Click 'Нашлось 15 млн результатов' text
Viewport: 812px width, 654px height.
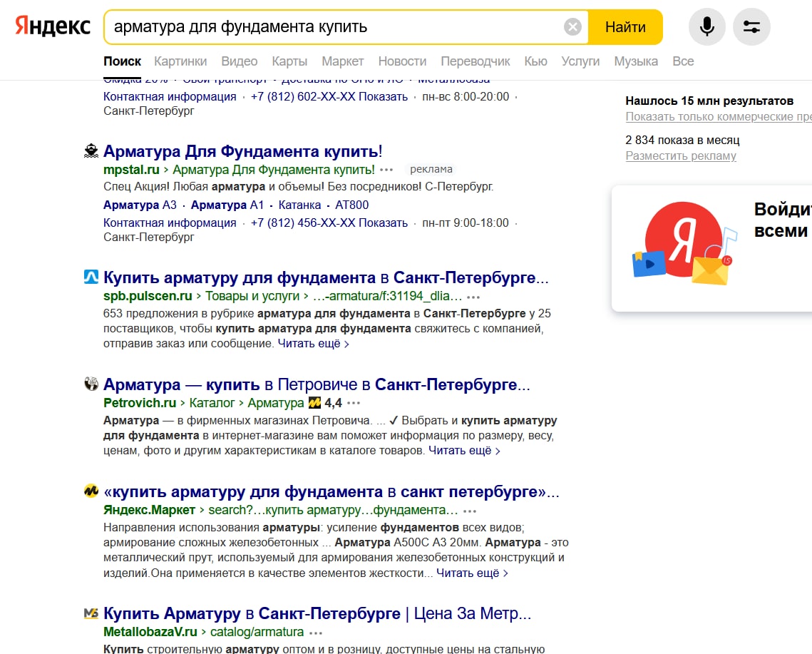[709, 101]
